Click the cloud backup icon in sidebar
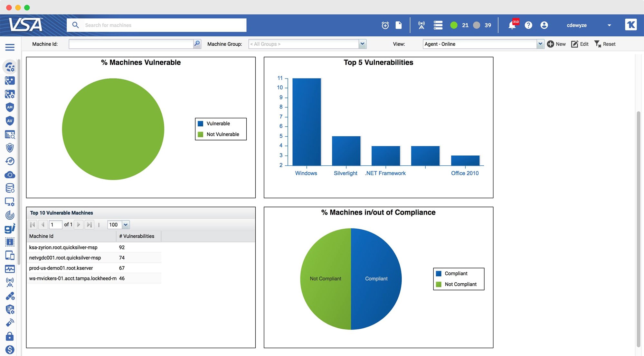 10,175
